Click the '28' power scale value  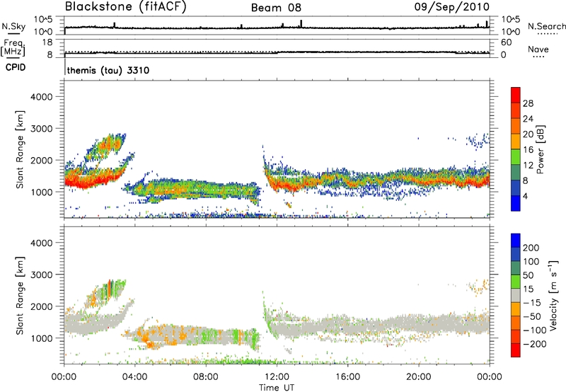coord(528,103)
